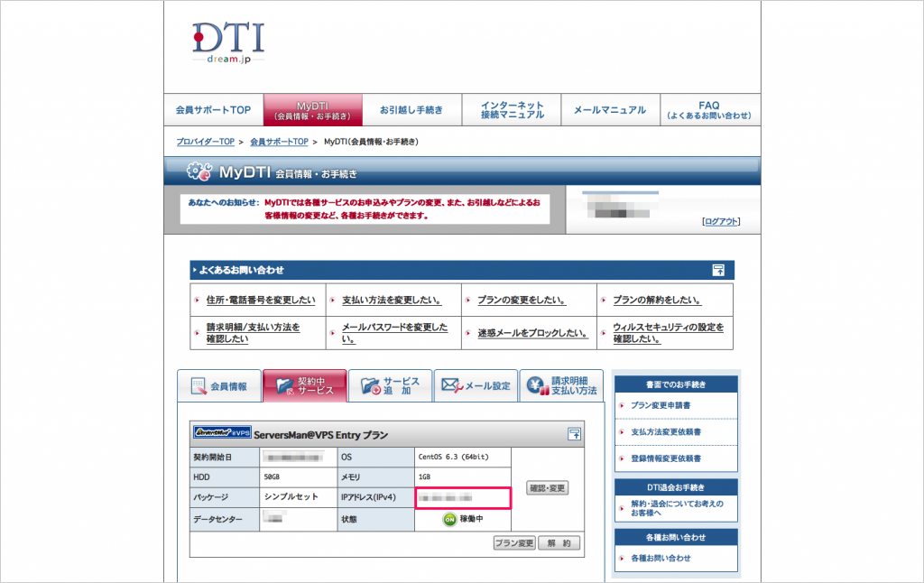Image resolution: width=924 pixels, height=583 pixels.
Task: Click the ログアウト link
Action: (x=721, y=221)
